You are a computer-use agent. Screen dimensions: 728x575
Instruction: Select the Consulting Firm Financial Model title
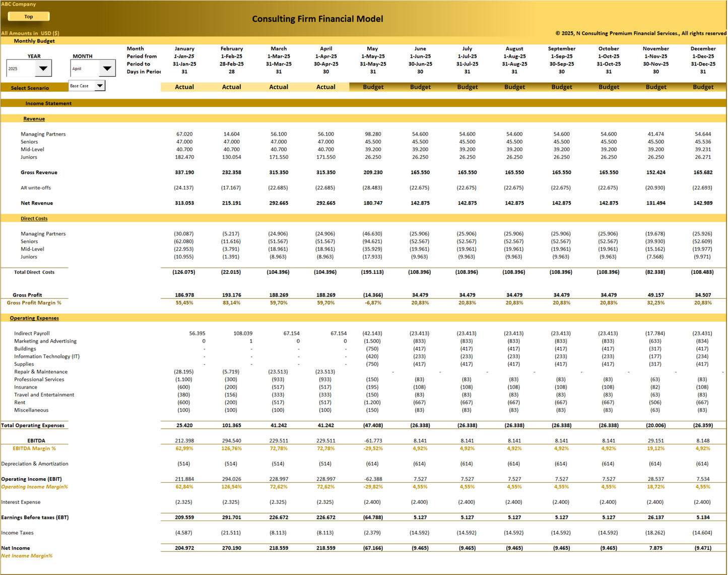click(317, 19)
